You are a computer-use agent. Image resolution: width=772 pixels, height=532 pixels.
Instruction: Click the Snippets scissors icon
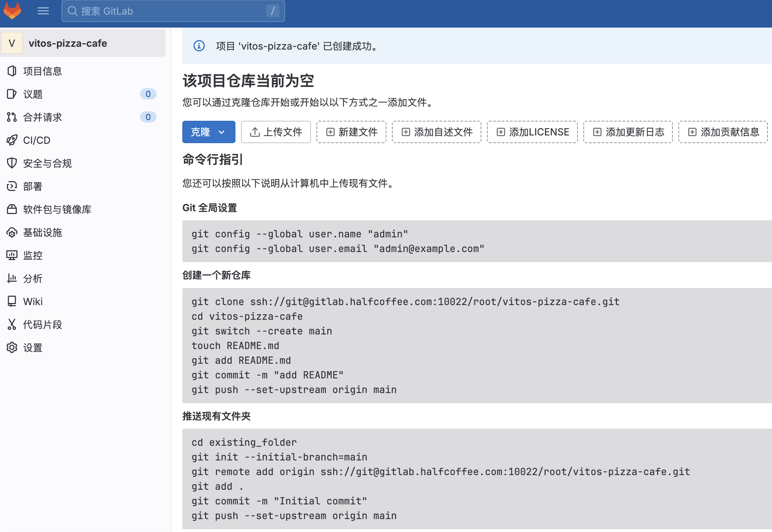click(x=12, y=325)
